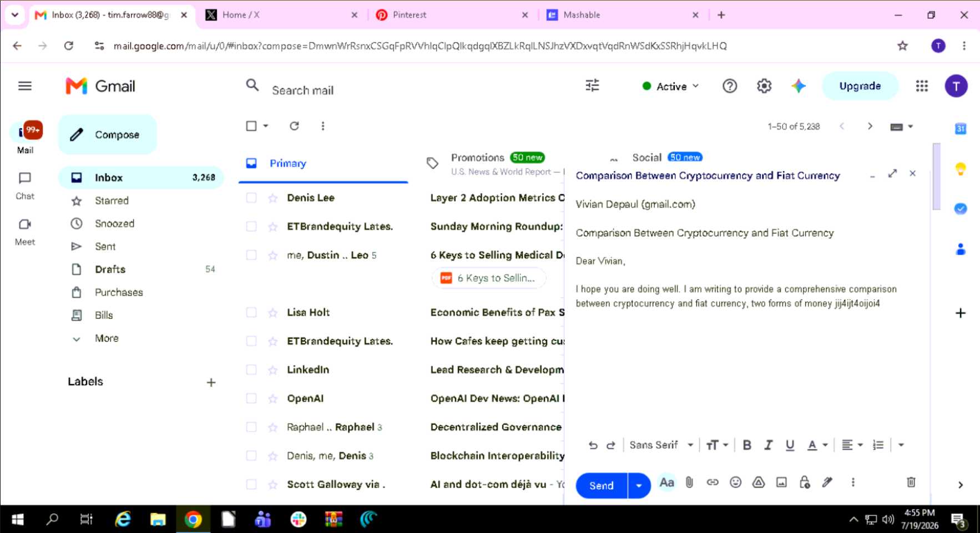Refresh the inbox list
Screen dimensions: 980x533
(x=294, y=126)
